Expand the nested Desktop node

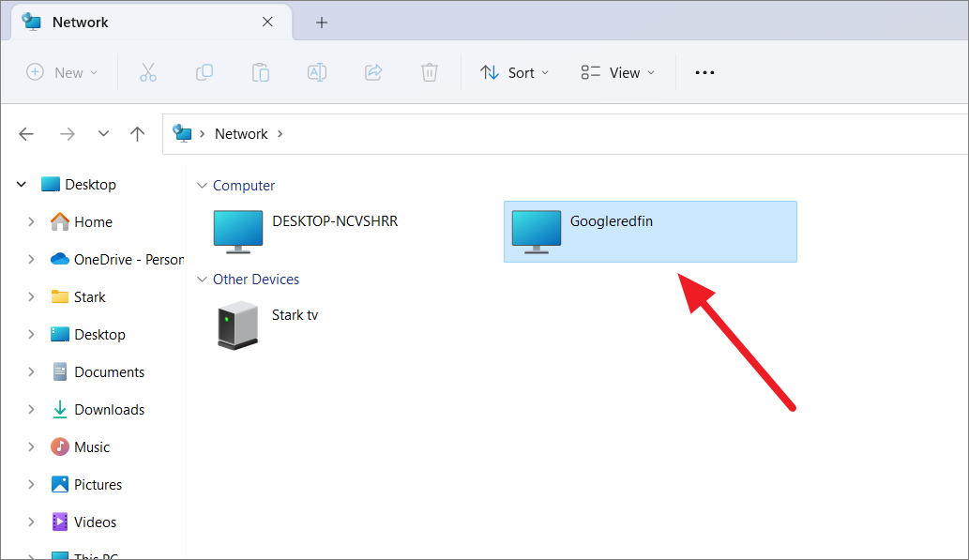[x=31, y=334]
